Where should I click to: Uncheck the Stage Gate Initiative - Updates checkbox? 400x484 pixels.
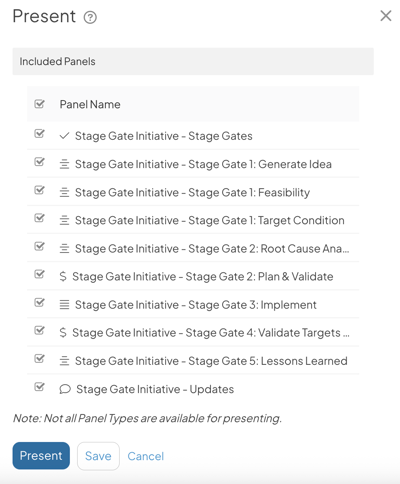tap(39, 387)
